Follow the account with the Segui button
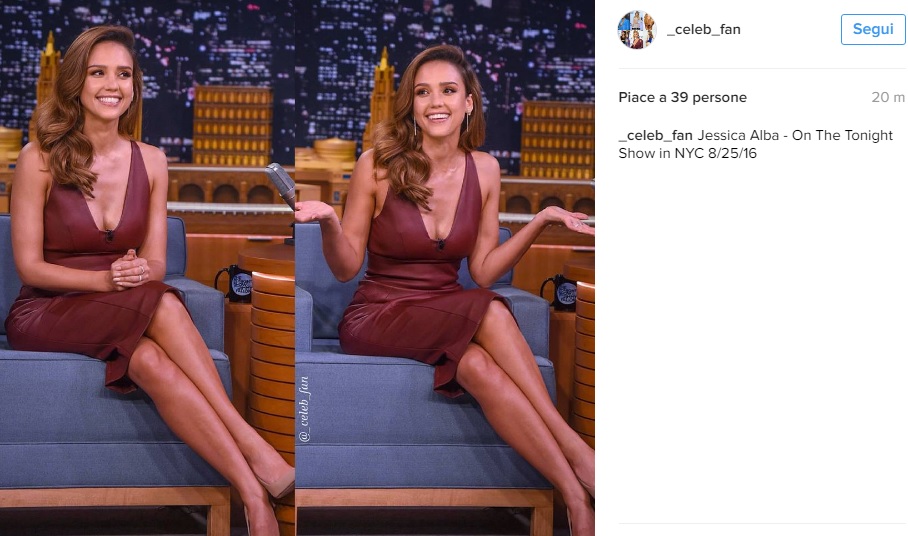 pyautogui.click(x=873, y=30)
